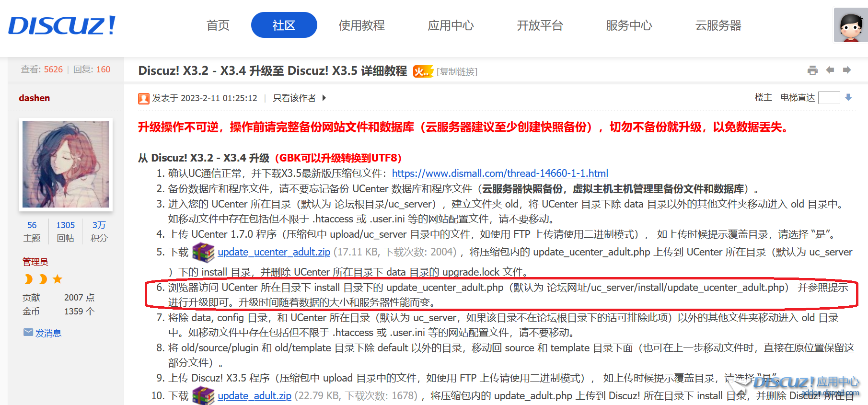The height and width of the screenshot is (405, 868).
Task: Open the 服务中心 nav item
Action: (x=629, y=25)
